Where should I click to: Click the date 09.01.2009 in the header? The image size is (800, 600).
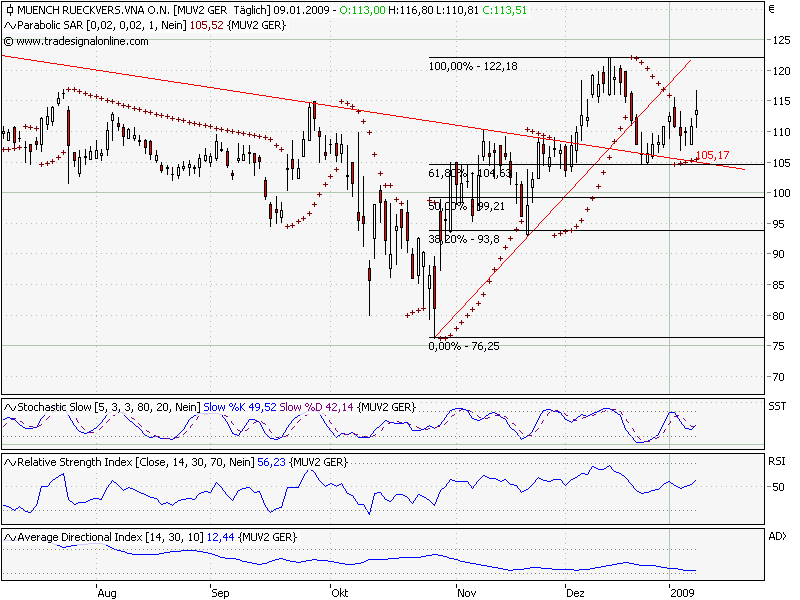click(x=302, y=10)
